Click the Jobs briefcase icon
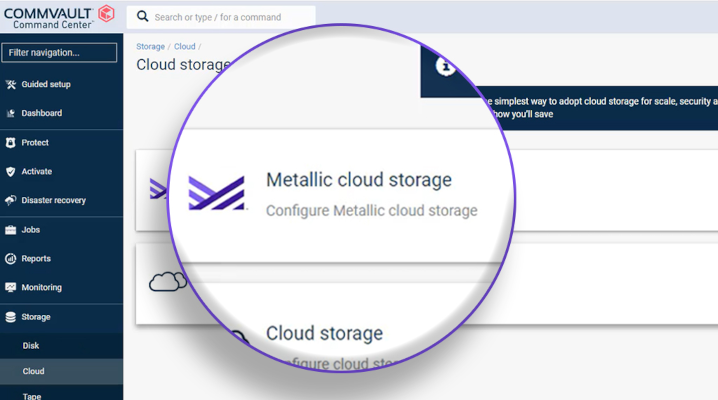 (11, 230)
